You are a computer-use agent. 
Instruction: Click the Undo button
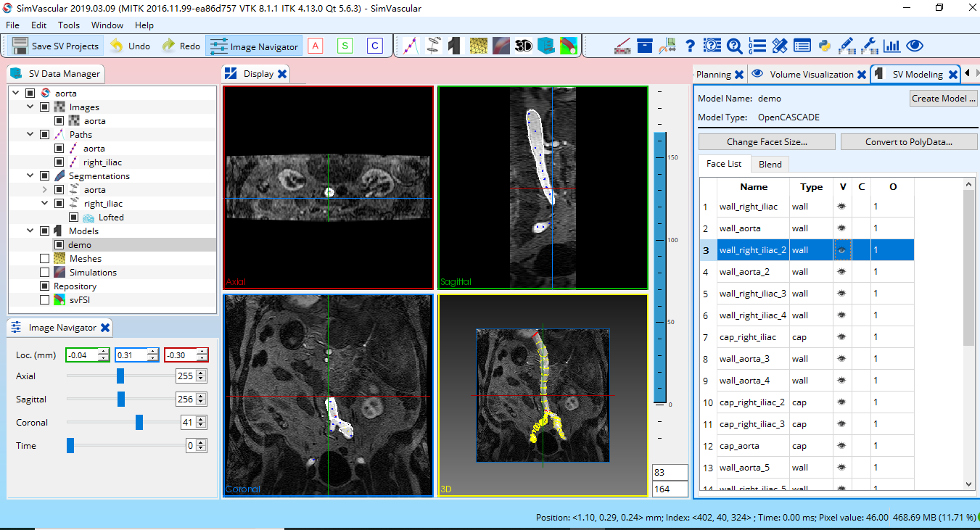[130, 46]
